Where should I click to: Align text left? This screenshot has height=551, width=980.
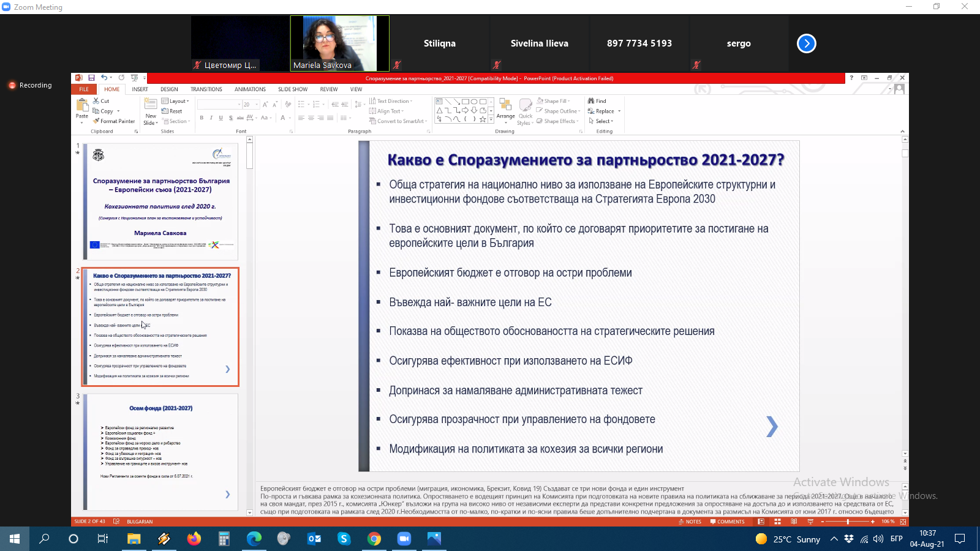point(301,118)
